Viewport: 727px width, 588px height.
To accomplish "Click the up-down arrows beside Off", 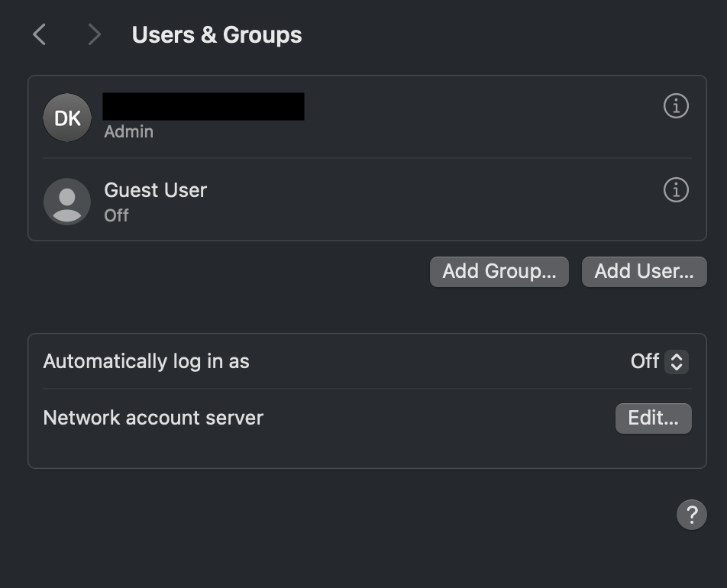I will [x=677, y=361].
